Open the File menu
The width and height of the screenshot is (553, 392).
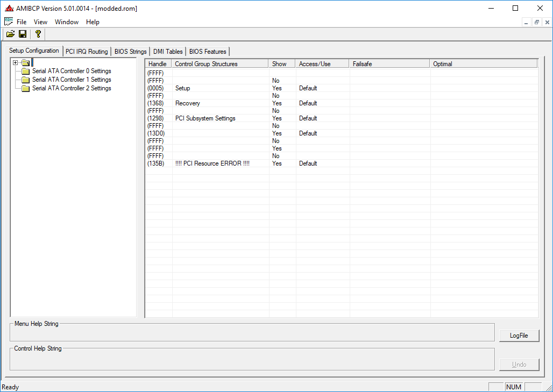tap(22, 22)
